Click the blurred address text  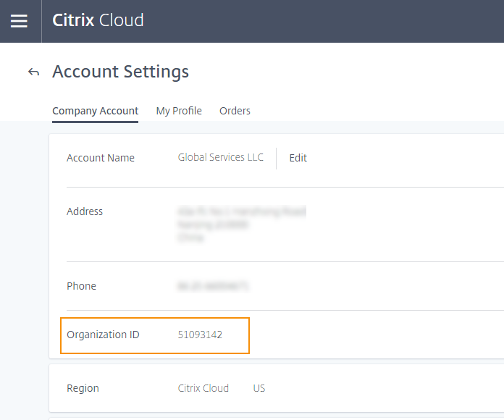click(241, 224)
